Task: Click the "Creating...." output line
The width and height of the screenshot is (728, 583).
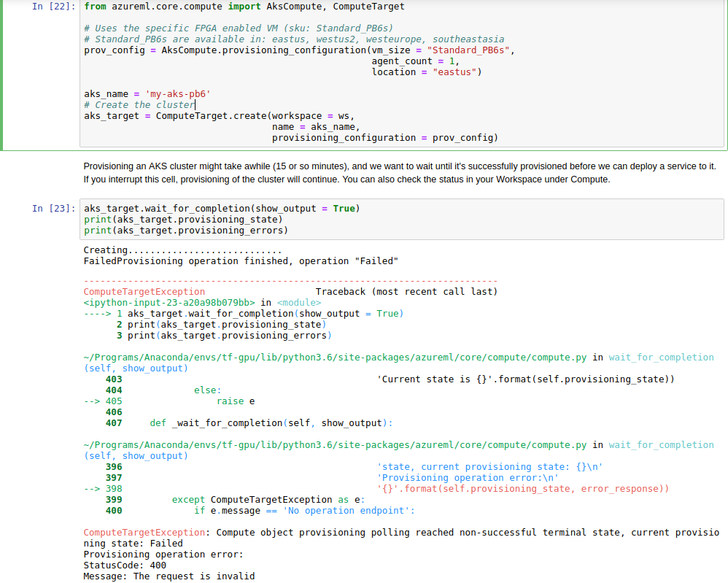Action: pyautogui.click(x=182, y=250)
